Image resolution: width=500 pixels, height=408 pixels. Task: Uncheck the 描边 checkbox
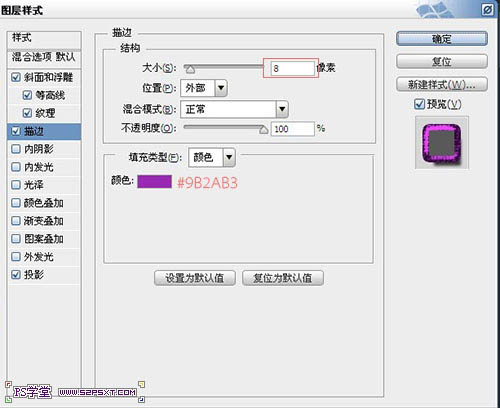click(16, 131)
